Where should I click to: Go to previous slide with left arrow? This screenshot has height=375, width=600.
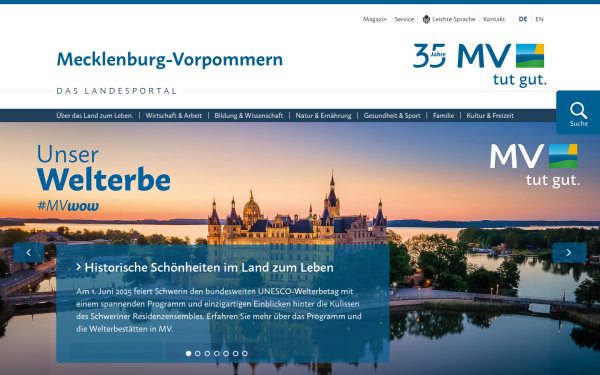[x=29, y=253]
